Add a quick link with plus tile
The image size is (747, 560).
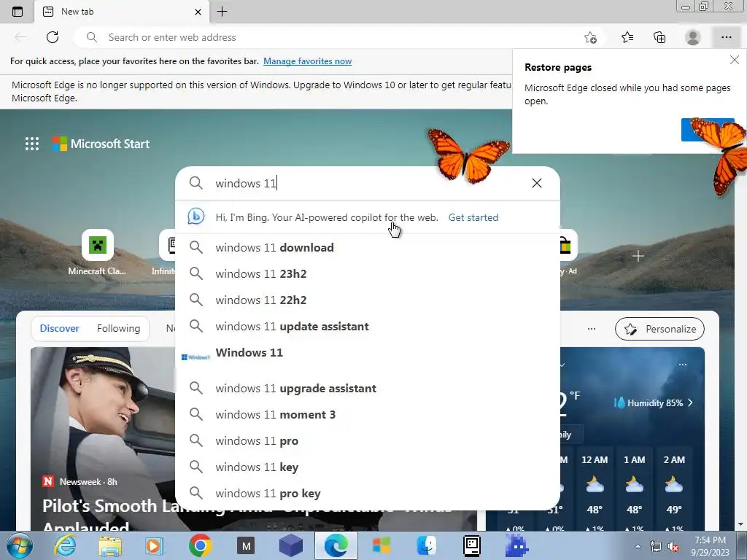638,256
